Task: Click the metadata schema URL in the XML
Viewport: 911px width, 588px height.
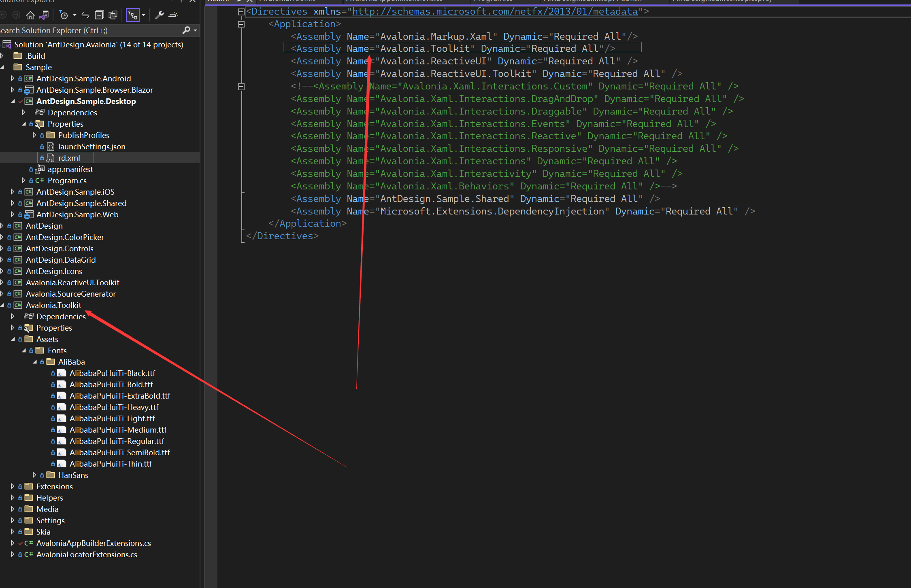Action: pos(495,11)
